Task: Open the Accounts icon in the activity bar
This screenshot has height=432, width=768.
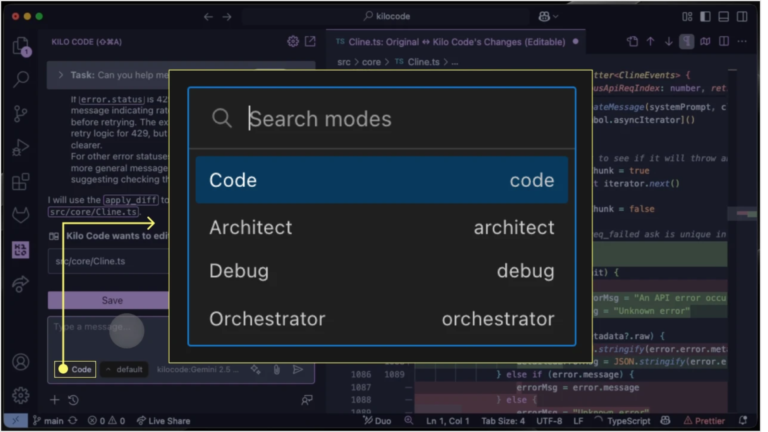Action: 21,362
